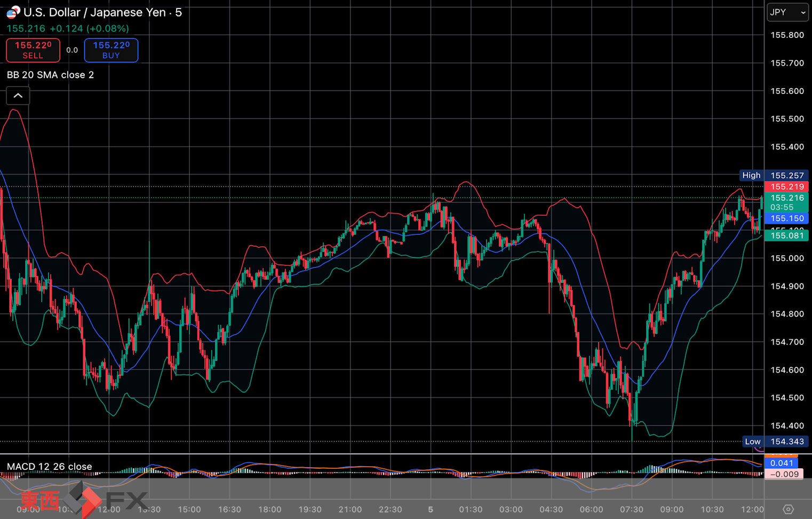Click the 18:00 mark on time axis
The image size is (812, 519).
click(270, 509)
